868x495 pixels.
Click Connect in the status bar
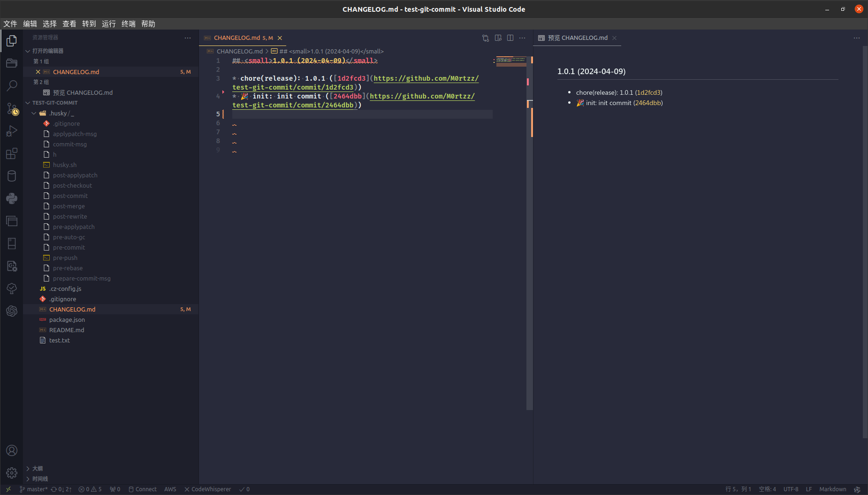(143, 489)
